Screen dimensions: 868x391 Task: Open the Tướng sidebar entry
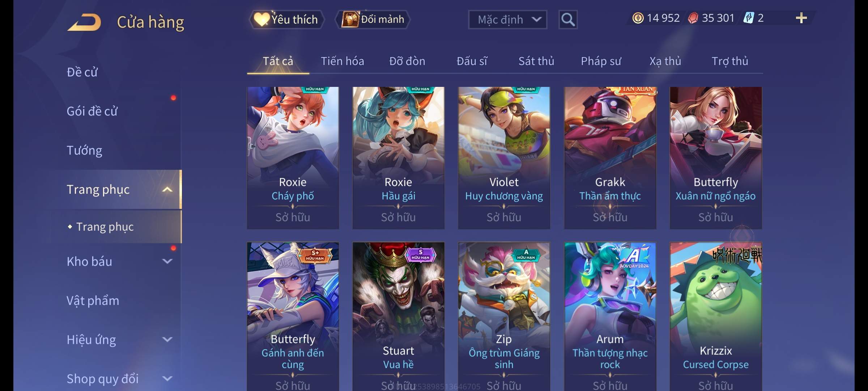click(x=84, y=150)
